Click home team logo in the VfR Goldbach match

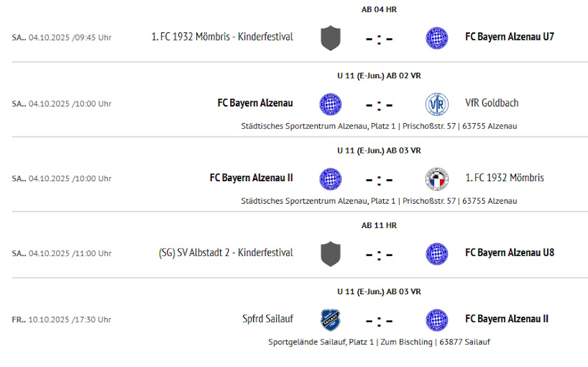pos(330,104)
